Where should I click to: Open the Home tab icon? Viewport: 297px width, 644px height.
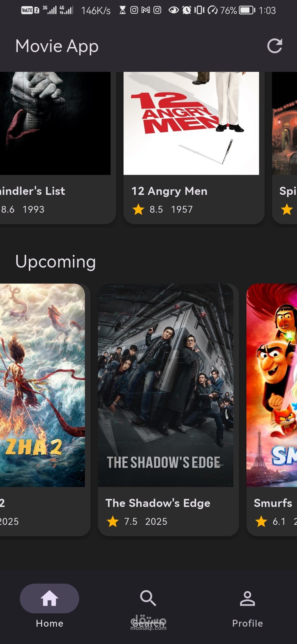50,598
